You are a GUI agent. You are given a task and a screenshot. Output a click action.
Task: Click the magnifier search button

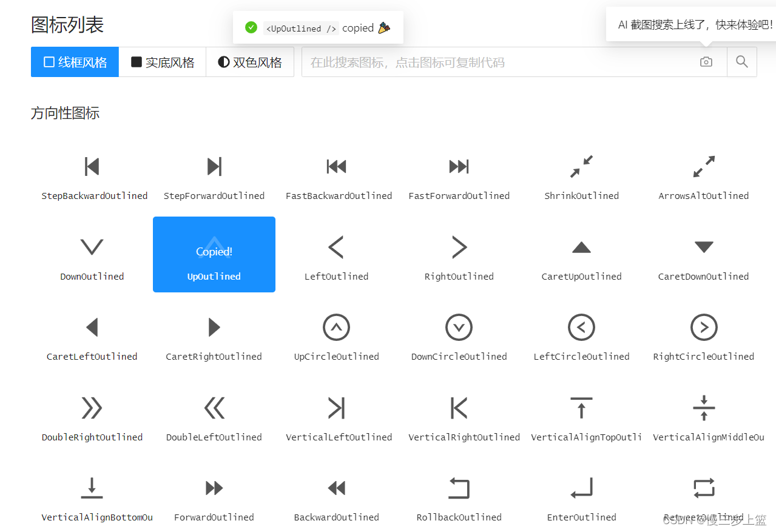(742, 62)
